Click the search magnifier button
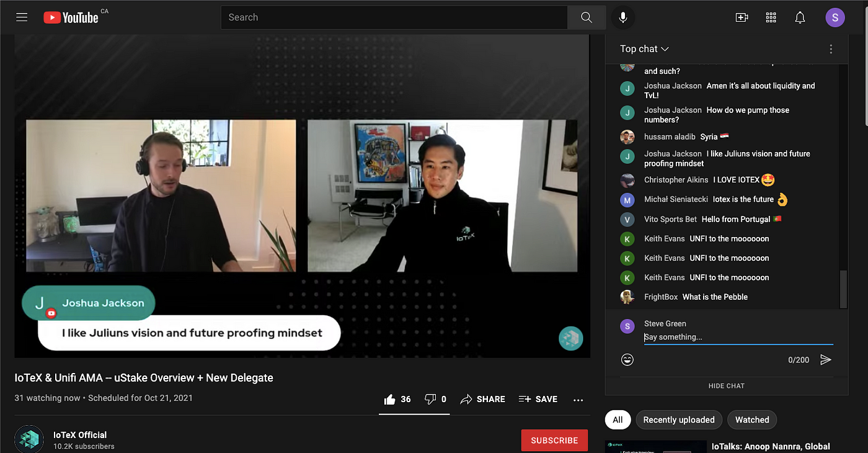 587,17
